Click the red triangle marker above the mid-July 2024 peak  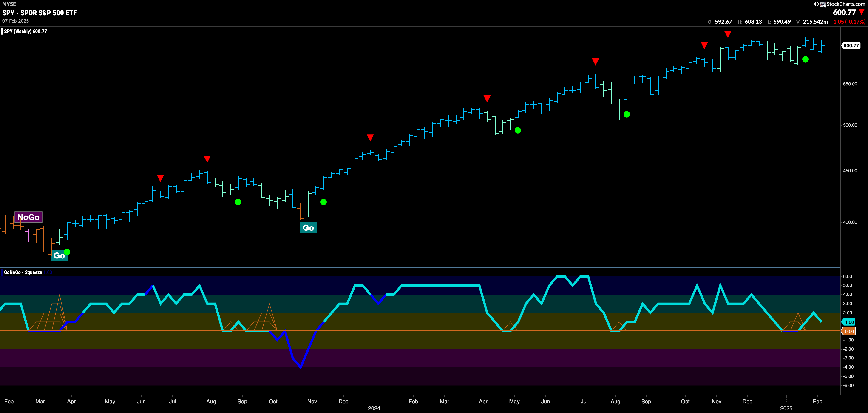click(596, 62)
